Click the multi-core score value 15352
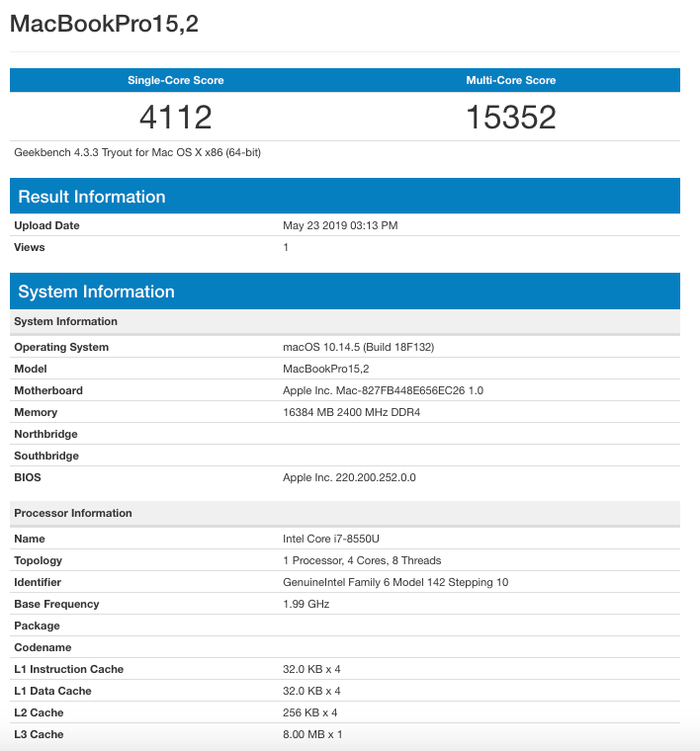This screenshot has width=700, height=751. [x=511, y=118]
